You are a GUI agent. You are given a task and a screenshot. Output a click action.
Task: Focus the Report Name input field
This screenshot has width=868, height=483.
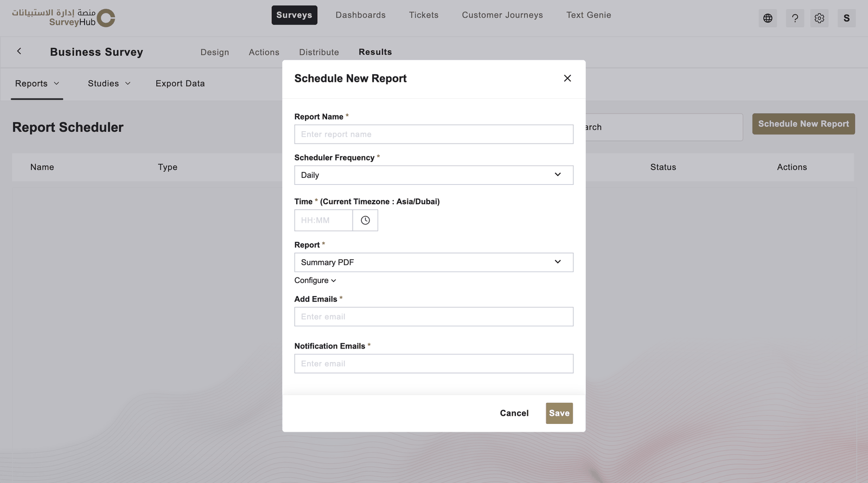pos(433,134)
